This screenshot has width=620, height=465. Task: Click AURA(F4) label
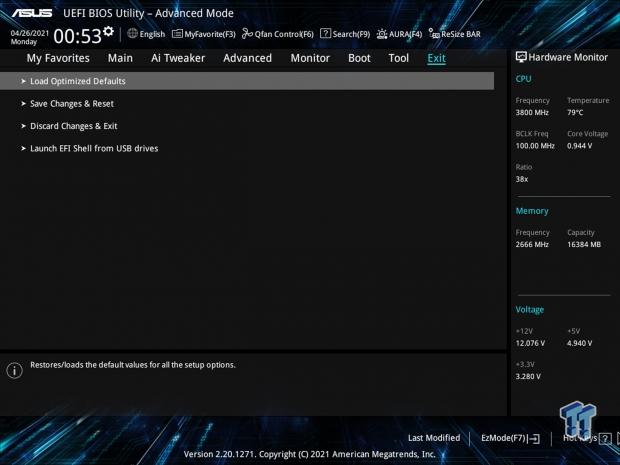click(x=405, y=34)
